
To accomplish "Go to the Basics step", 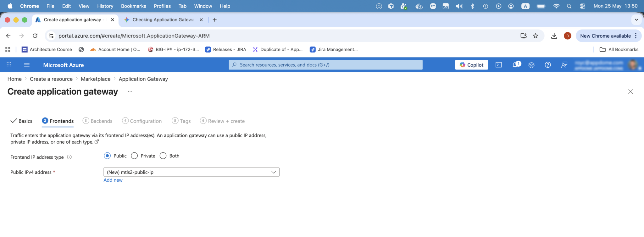I will pyautogui.click(x=21, y=121).
